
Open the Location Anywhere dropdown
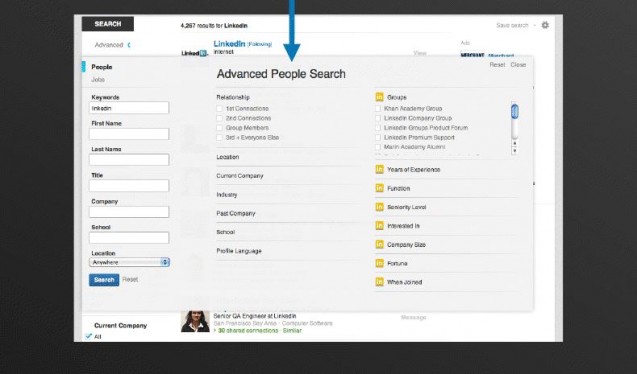129,262
